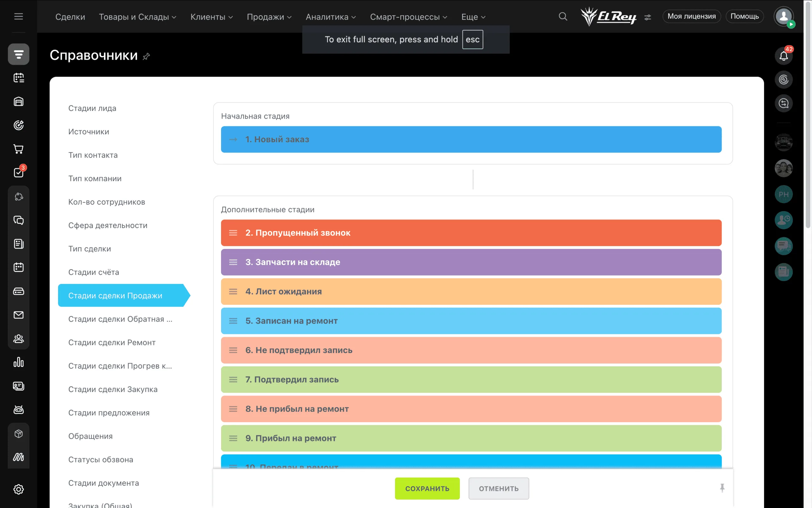The width and height of the screenshot is (812, 508).
Task: Expand the Товары и Склады menu
Action: click(x=137, y=17)
